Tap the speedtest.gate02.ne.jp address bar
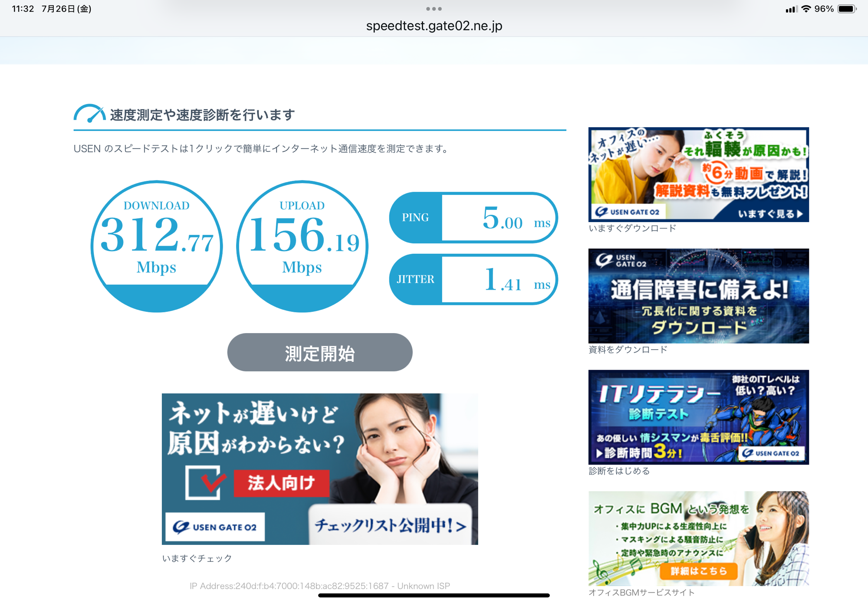Screen dimensions: 868x603 434,26
